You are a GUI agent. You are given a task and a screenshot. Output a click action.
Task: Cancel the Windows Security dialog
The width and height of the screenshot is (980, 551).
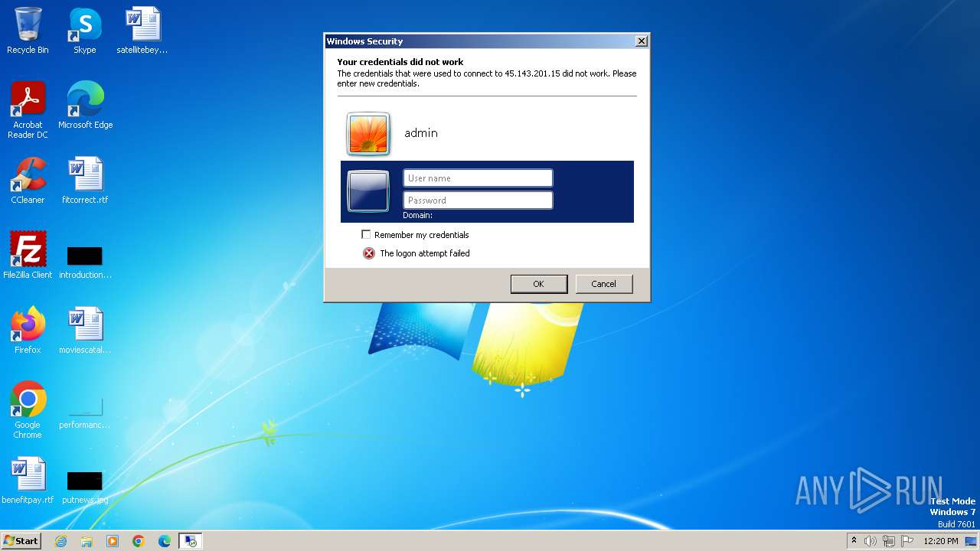click(x=604, y=284)
